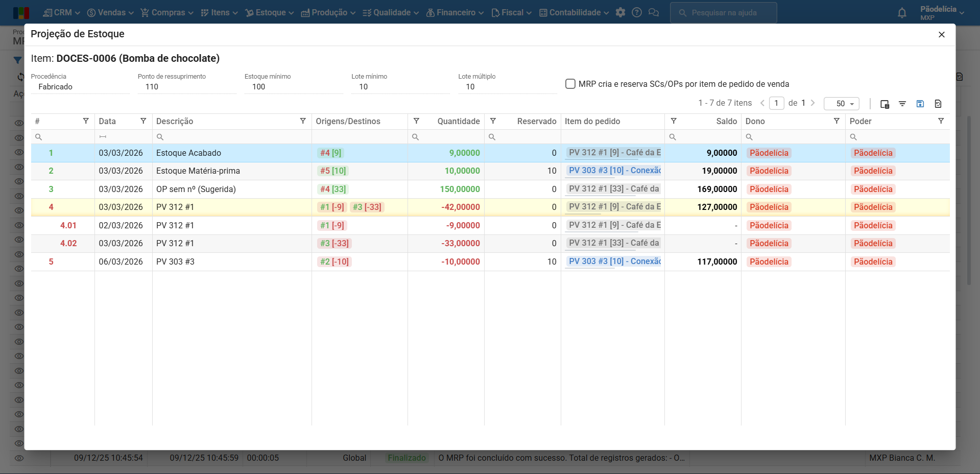Open the chat messages icon
The width and height of the screenshot is (980, 474).
tap(654, 13)
